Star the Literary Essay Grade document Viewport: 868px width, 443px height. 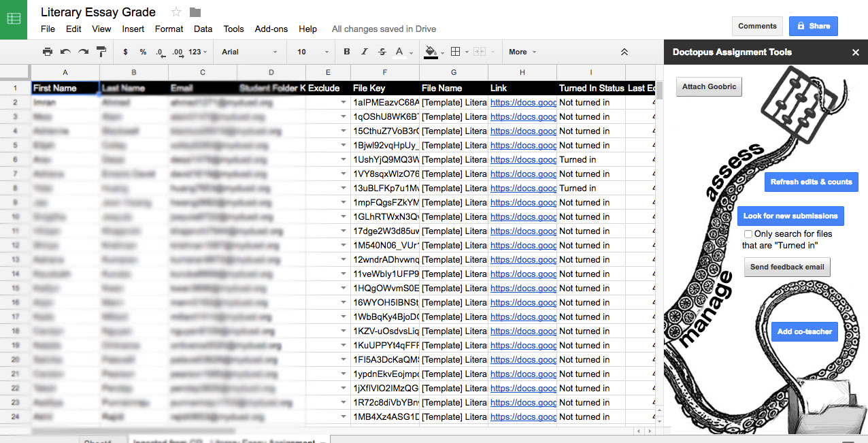pyautogui.click(x=176, y=12)
